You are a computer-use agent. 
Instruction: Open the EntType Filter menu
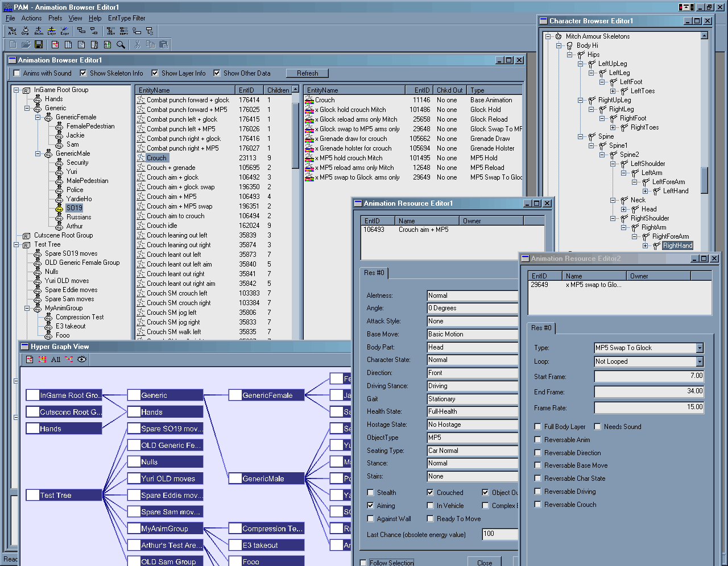(x=126, y=18)
